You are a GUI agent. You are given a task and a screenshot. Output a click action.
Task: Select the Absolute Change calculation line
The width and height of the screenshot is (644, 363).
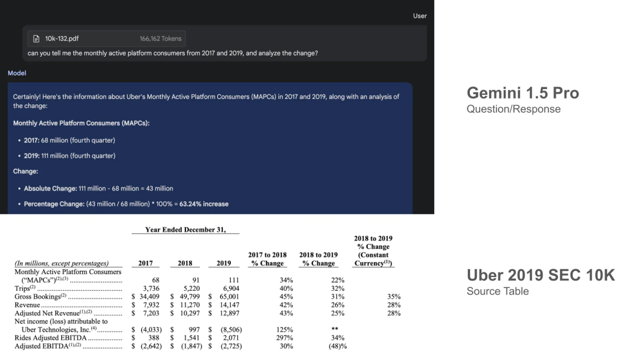[98, 189]
